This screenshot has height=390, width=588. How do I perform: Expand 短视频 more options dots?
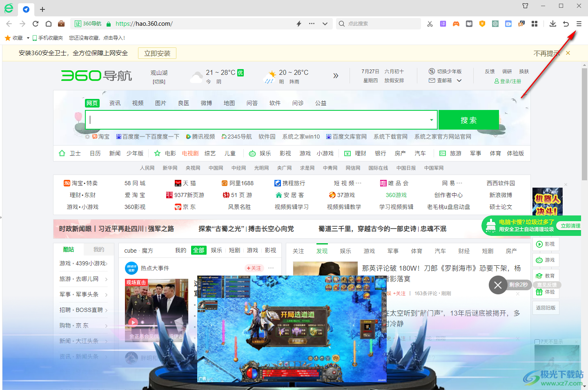(x=359, y=183)
